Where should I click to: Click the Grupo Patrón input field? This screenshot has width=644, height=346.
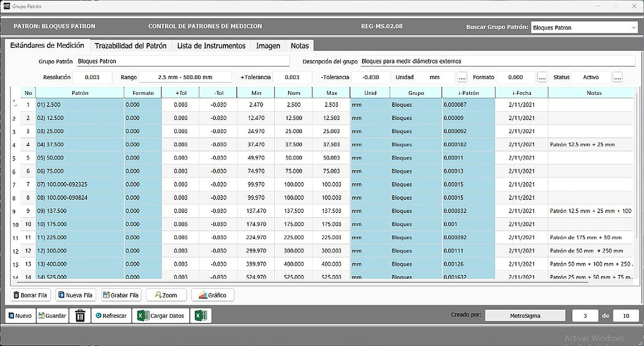(x=183, y=61)
